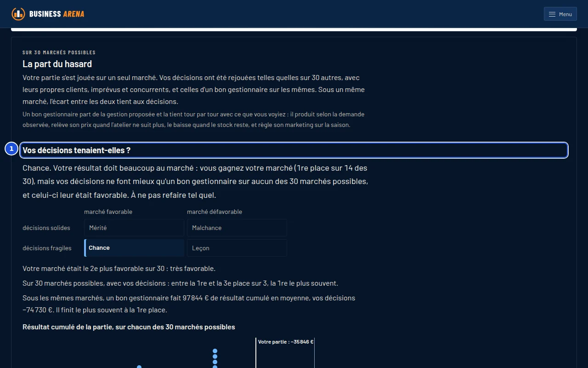Click the "marché défavorable" column header
Screen dimensions: 588x368
(x=215, y=212)
